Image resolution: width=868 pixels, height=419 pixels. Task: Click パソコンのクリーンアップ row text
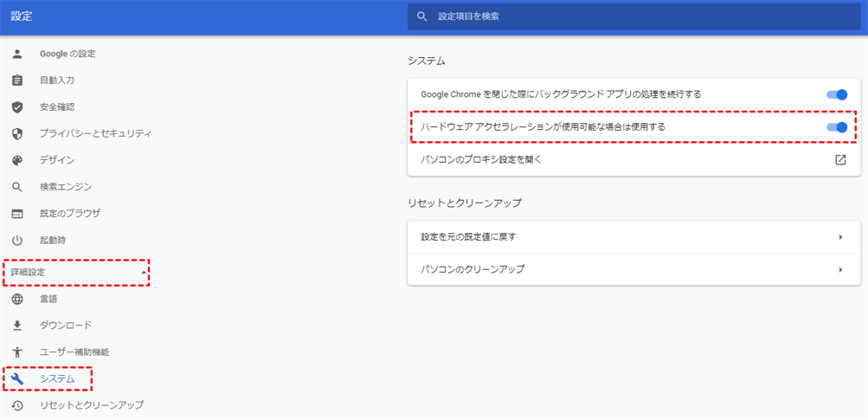pos(473,269)
